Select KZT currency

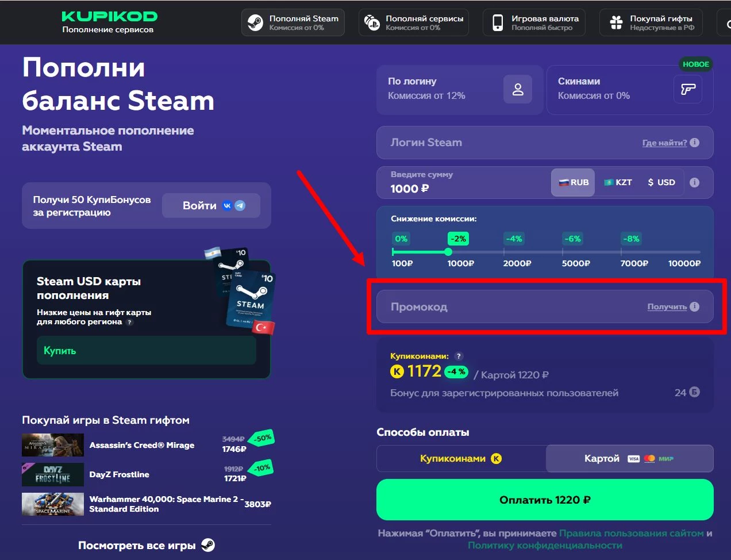coord(618,182)
